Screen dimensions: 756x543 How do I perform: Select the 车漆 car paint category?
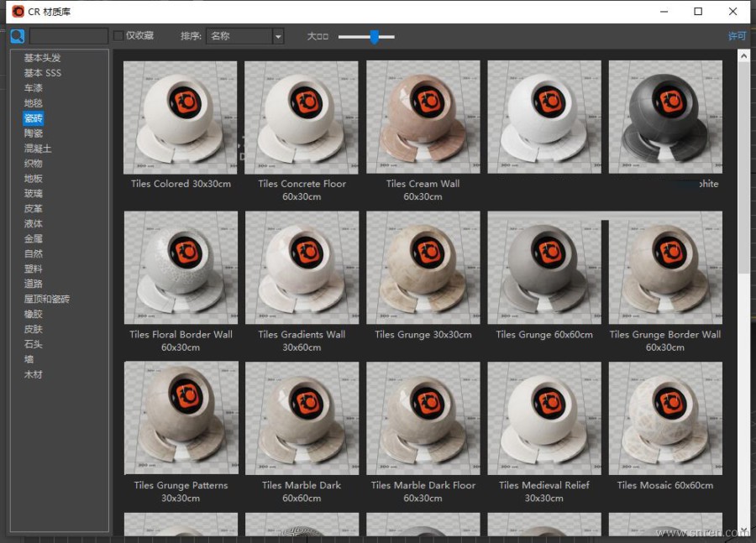point(34,87)
